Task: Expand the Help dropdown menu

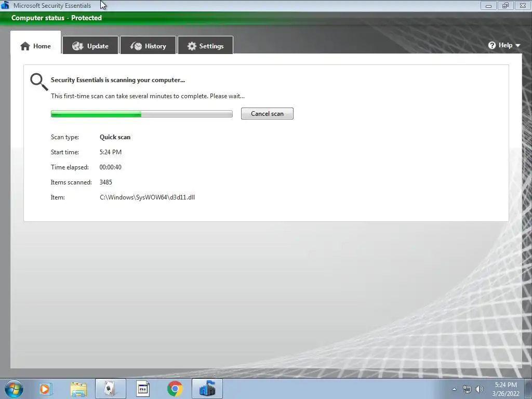Action: coord(504,45)
